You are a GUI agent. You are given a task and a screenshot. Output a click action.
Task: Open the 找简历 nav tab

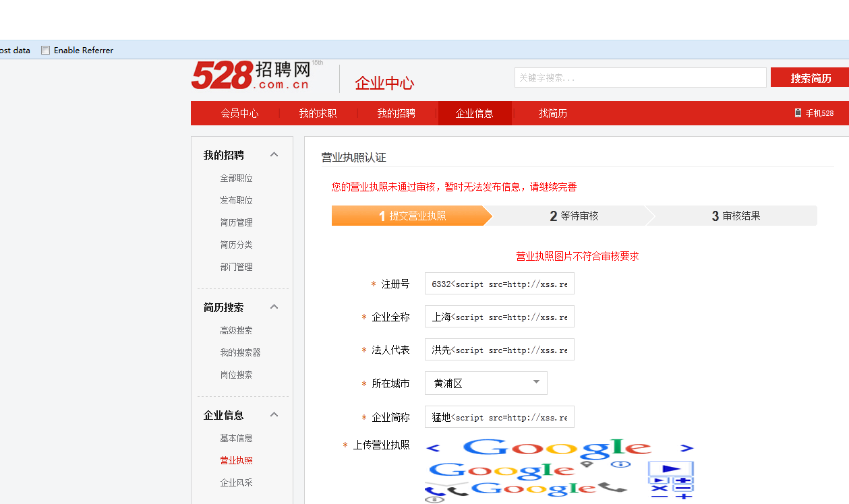click(x=552, y=113)
